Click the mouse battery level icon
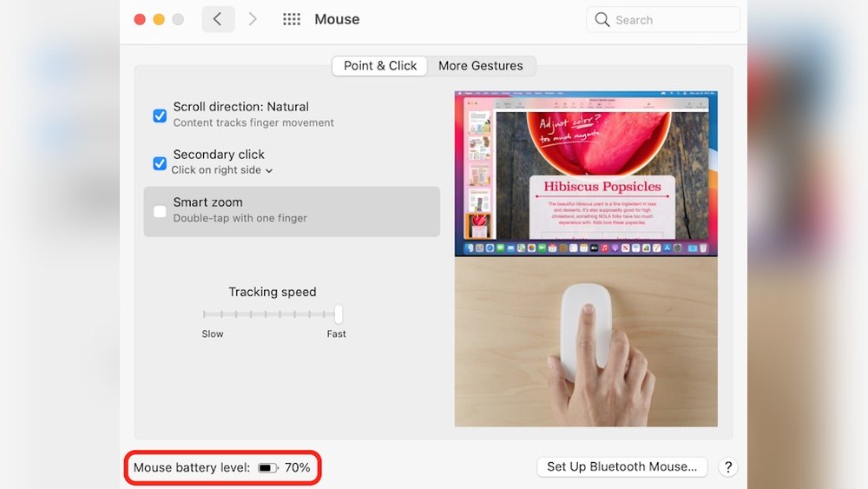The height and width of the screenshot is (489, 868). tap(268, 468)
